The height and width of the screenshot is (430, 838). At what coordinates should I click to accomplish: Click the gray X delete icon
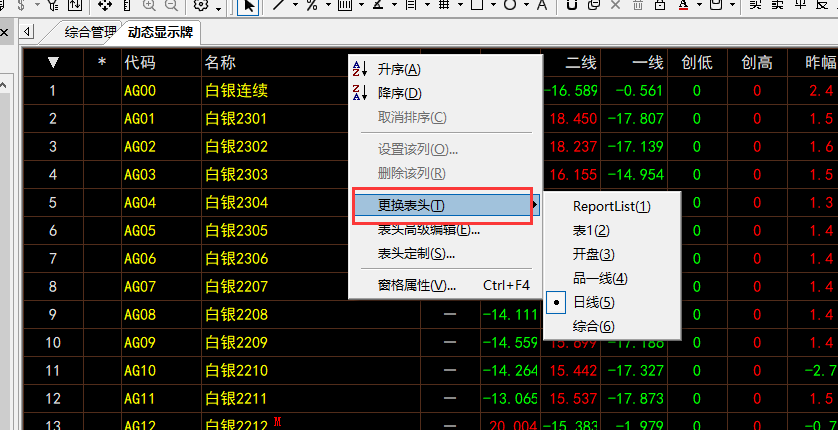pyautogui.click(x=616, y=5)
